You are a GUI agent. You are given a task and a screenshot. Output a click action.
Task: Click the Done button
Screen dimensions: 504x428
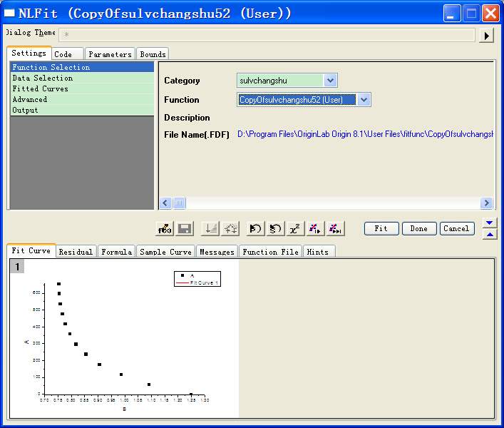click(419, 229)
